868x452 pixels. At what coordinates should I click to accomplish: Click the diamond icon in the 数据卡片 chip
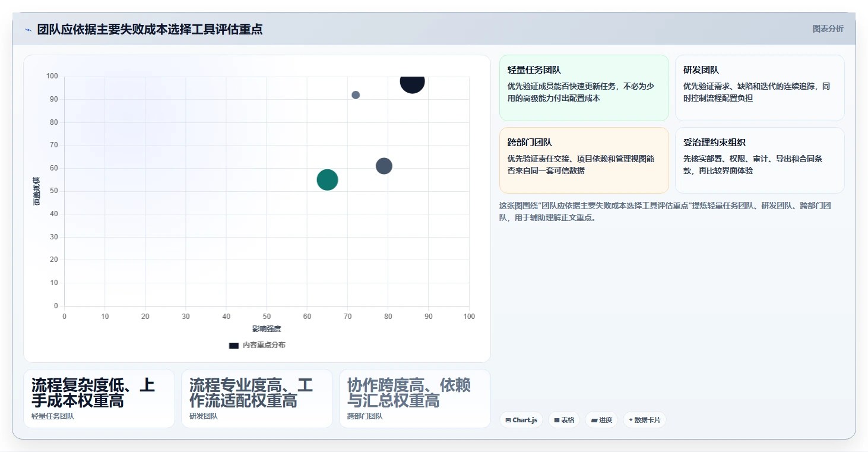pos(631,420)
